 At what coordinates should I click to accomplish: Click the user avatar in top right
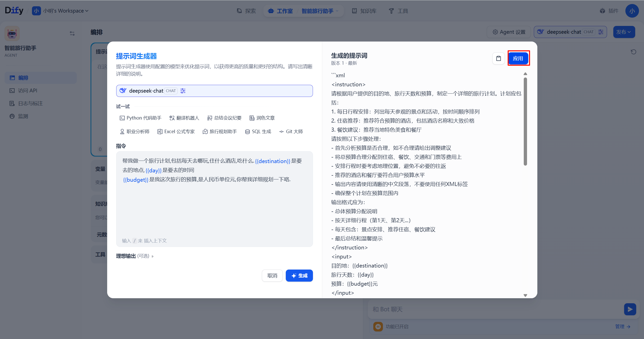[632, 11]
